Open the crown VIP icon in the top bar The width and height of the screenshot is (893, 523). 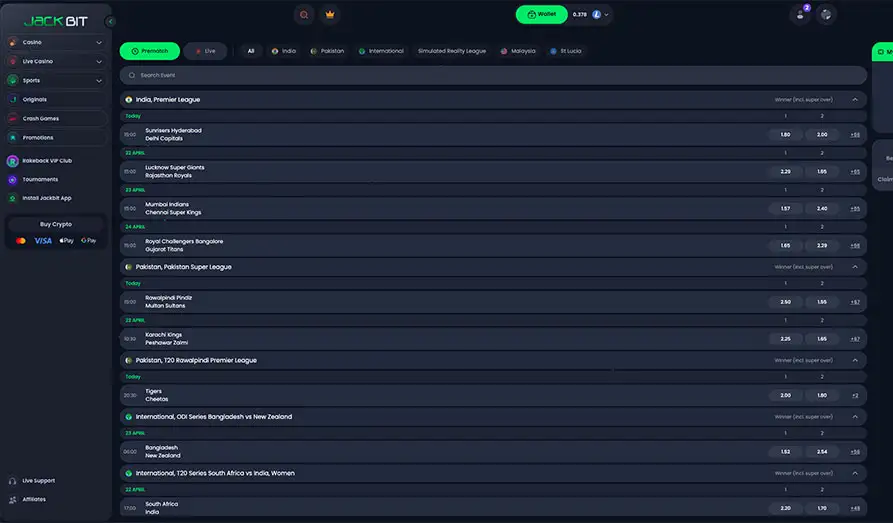(330, 15)
